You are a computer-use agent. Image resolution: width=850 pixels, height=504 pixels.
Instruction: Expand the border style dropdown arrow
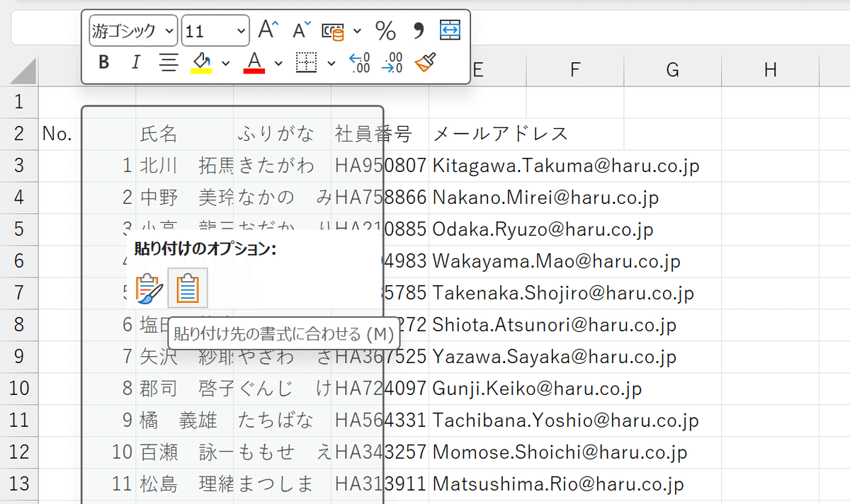(x=331, y=62)
